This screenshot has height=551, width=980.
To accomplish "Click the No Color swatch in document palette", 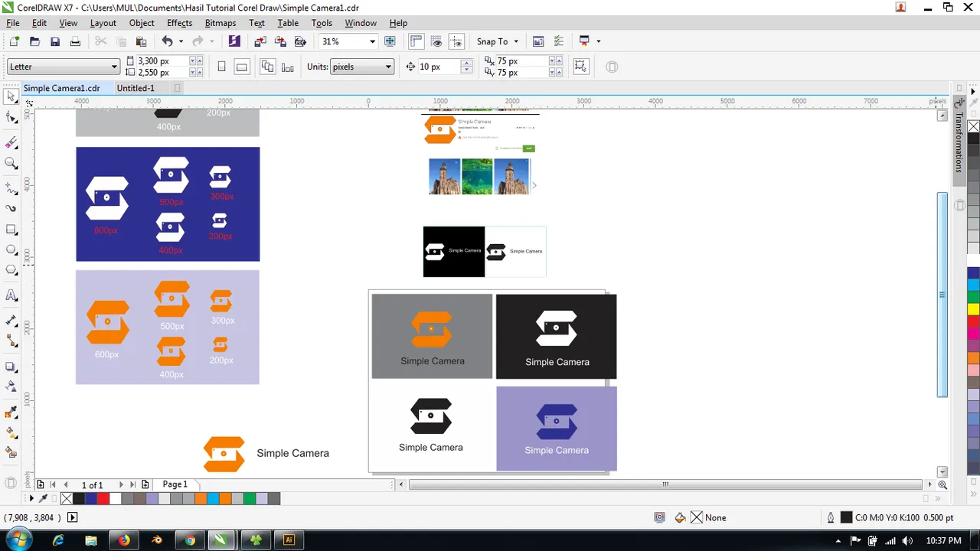I will pos(67,498).
